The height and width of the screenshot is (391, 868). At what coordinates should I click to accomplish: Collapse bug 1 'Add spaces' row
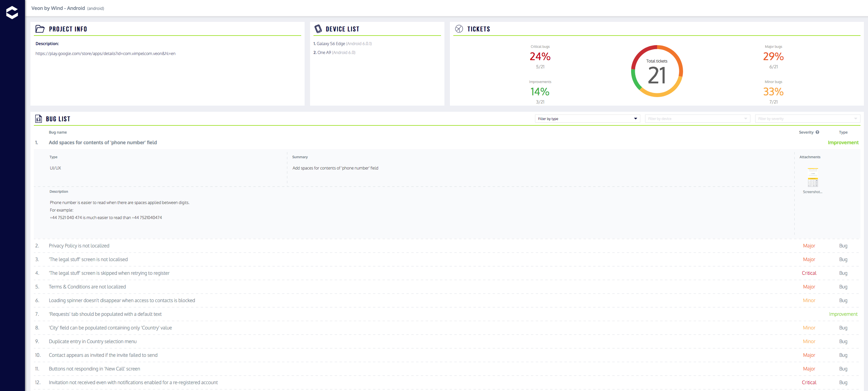[x=103, y=143]
